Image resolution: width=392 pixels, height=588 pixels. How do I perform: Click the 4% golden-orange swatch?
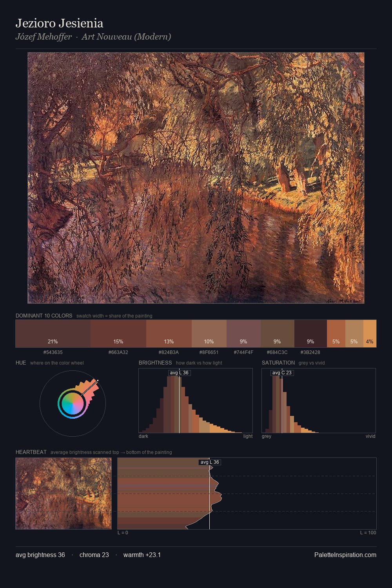[x=370, y=334]
